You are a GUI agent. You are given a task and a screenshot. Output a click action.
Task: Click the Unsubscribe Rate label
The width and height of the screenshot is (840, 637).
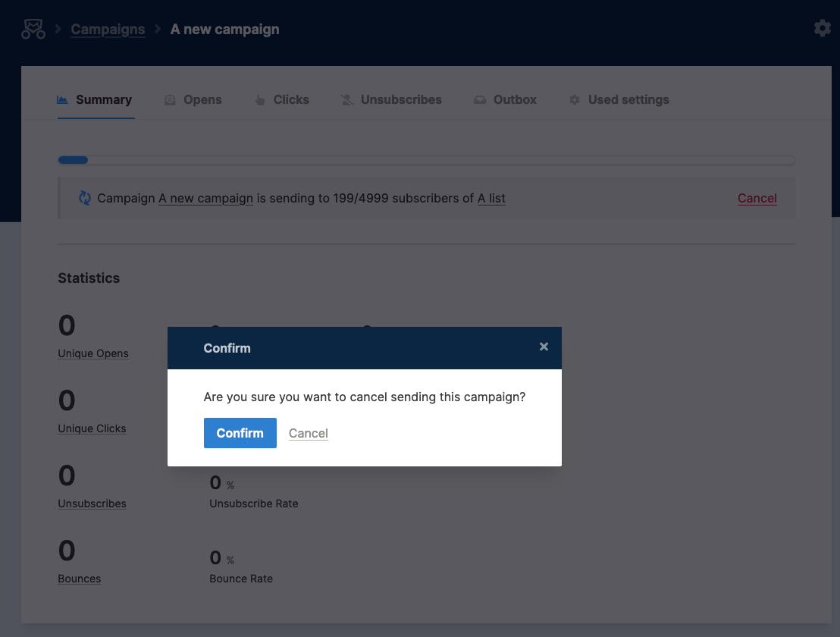pyautogui.click(x=254, y=504)
